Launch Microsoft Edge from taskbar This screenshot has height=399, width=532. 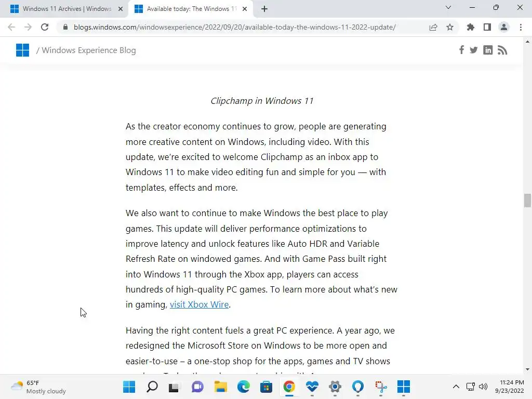point(243,387)
